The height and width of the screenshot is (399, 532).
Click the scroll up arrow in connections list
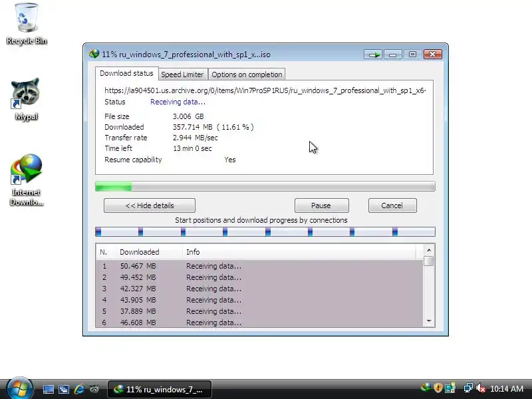click(x=429, y=251)
